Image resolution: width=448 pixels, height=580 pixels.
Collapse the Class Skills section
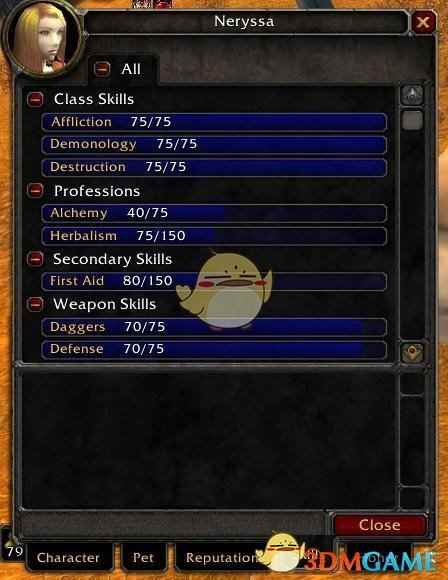coord(36,99)
